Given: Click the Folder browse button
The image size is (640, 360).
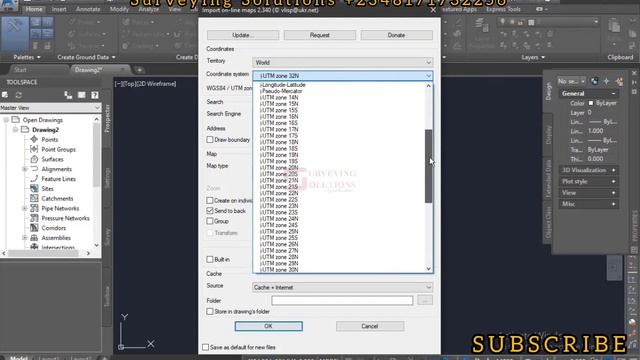Looking at the screenshot, I should pos(425,300).
